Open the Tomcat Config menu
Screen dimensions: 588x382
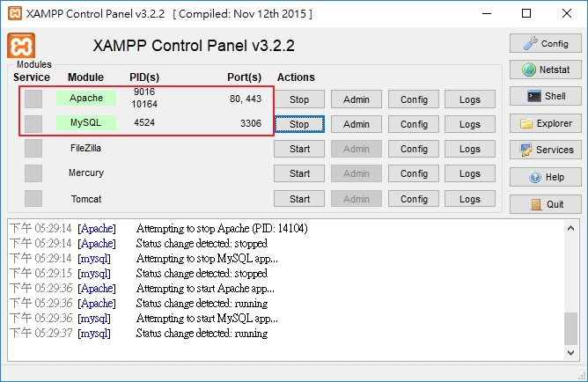(414, 199)
